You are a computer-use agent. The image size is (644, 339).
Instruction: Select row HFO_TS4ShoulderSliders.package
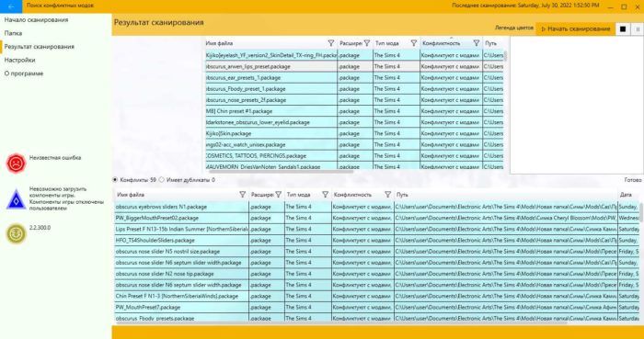tap(376, 240)
